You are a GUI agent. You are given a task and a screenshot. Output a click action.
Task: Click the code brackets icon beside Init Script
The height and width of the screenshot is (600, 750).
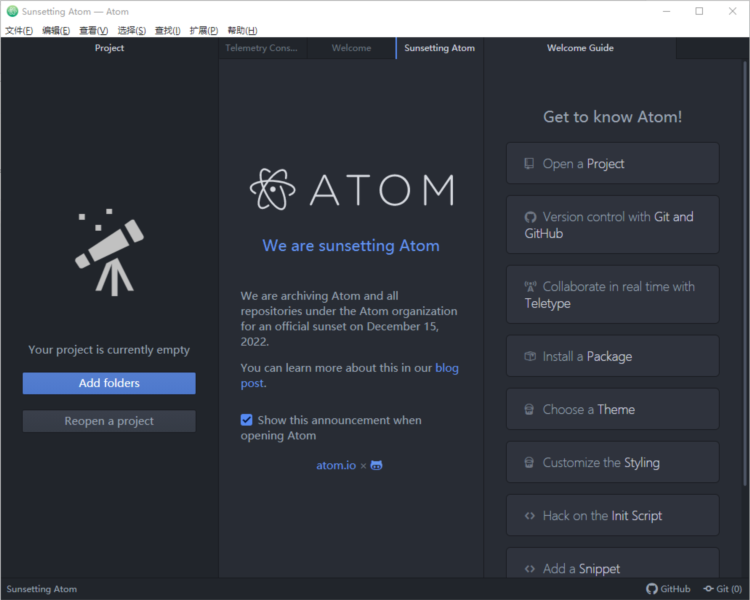point(530,516)
